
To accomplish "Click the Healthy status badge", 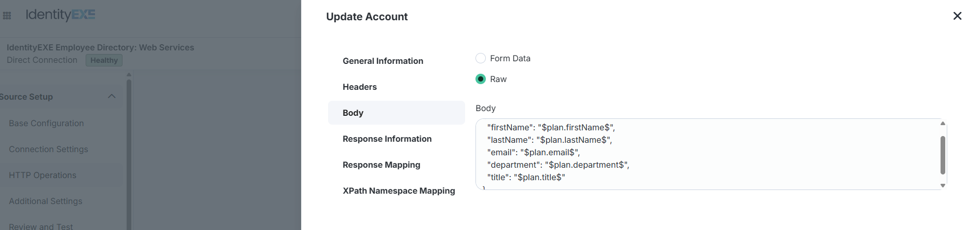I will pos(104,60).
